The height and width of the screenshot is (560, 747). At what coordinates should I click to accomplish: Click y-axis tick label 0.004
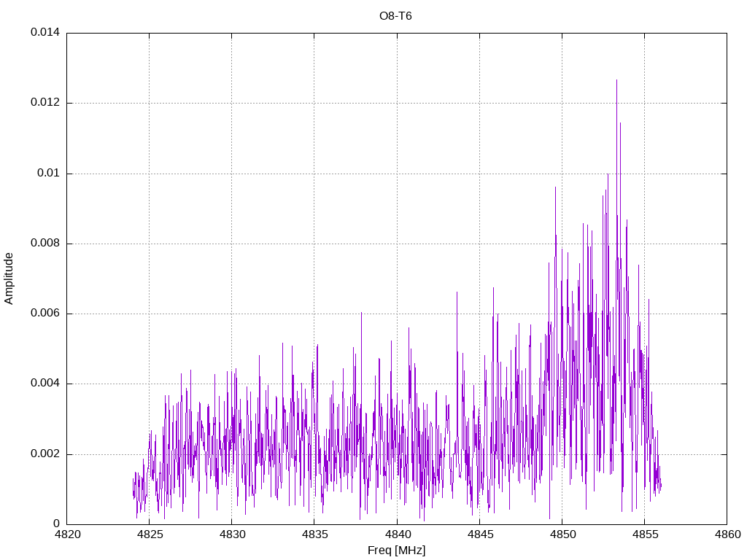click(45, 384)
